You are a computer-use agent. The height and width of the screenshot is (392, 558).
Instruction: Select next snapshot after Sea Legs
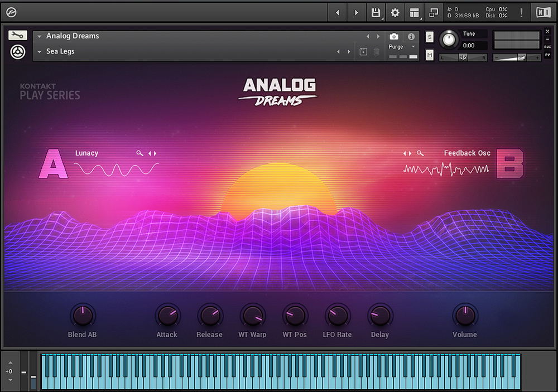click(349, 51)
